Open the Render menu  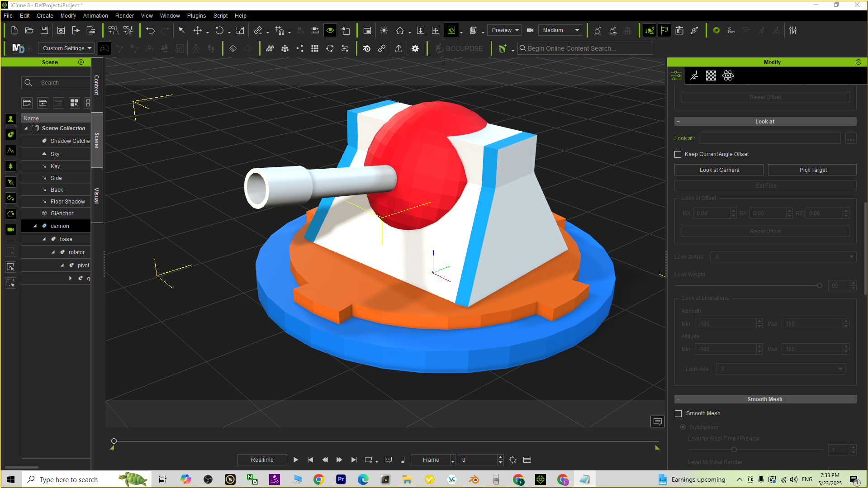click(x=124, y=15)
